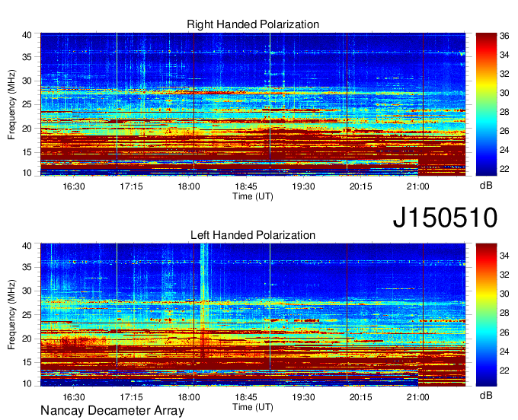Click 17:15 tick on Left Handed time axis
Screen dimensions: 518x420
tap(131, 397)
